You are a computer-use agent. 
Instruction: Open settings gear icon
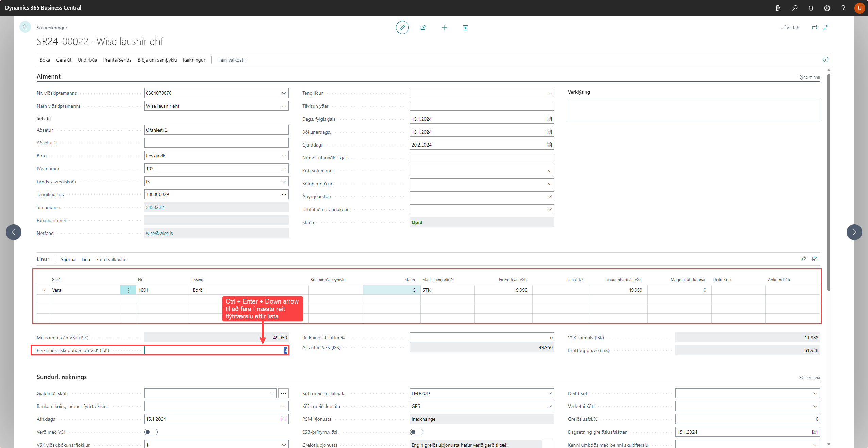click(827, 8)
